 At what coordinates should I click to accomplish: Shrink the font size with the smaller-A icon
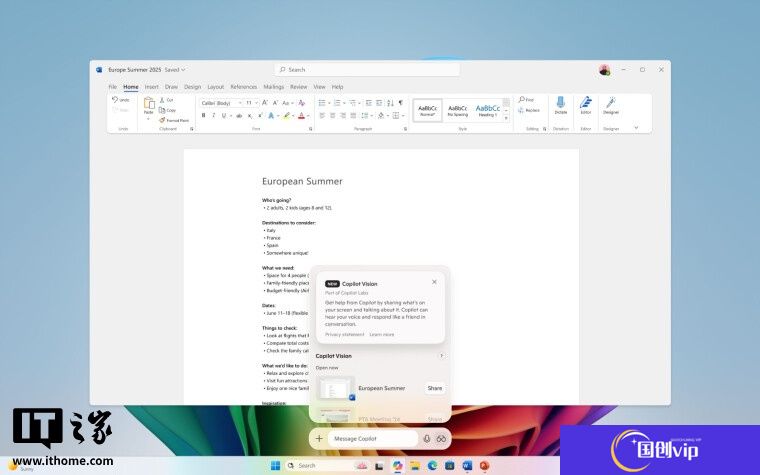pyautogui.click(x=275, y=103)
